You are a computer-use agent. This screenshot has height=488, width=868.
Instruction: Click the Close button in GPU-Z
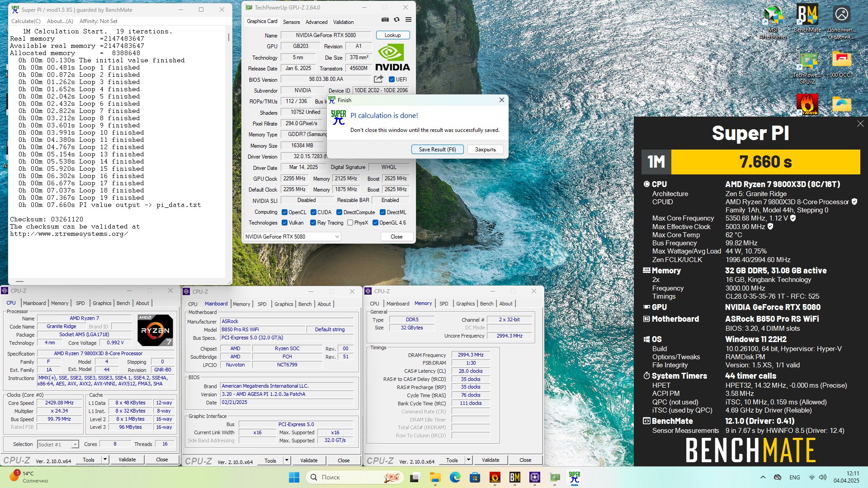coord(396,237)
